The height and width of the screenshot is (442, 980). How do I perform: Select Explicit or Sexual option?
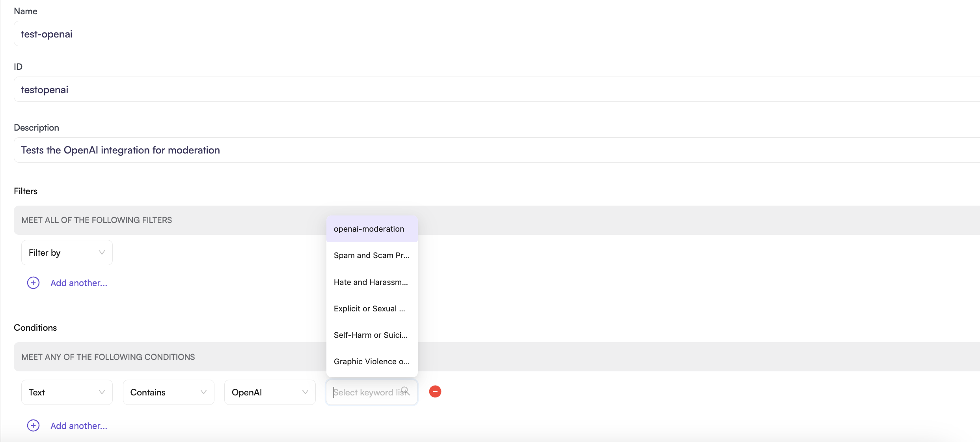[x=369, y=308]
